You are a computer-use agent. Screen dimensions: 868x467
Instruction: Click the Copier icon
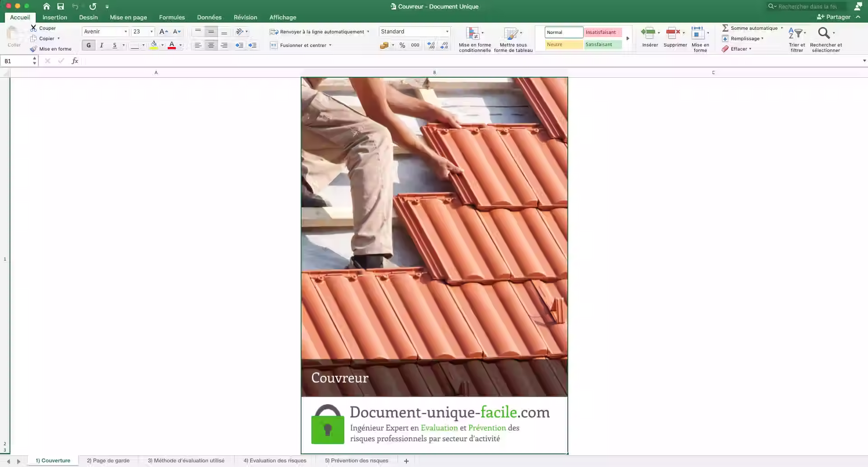pyautogui.click(x=34, y=38)
